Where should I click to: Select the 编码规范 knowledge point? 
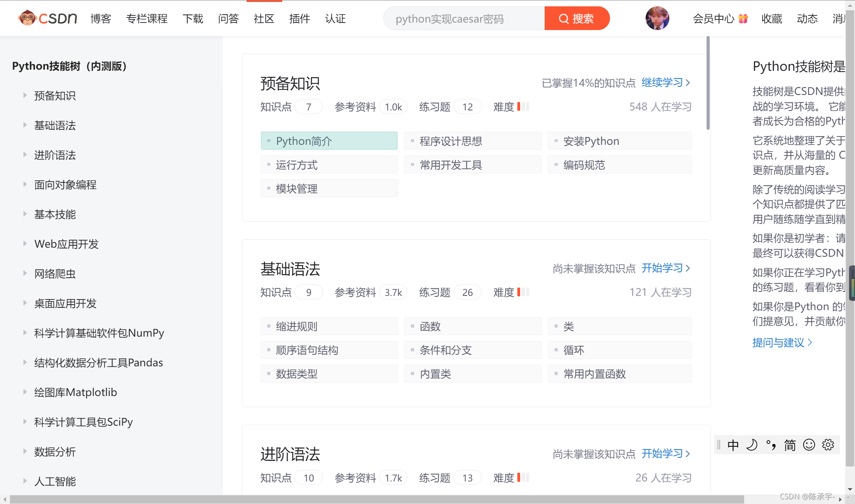[620, 165]
